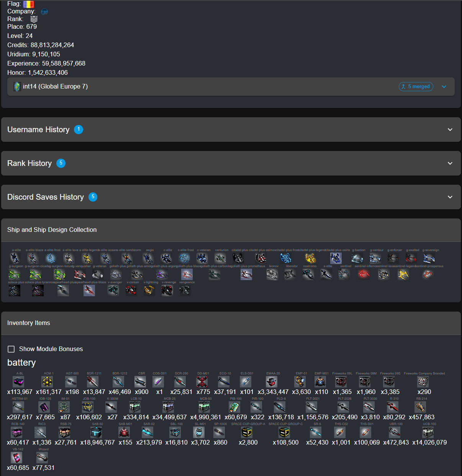This screenshot has height=476, width=462.
Task: Select the vengeance ship icon
Action: click(185, 290)
